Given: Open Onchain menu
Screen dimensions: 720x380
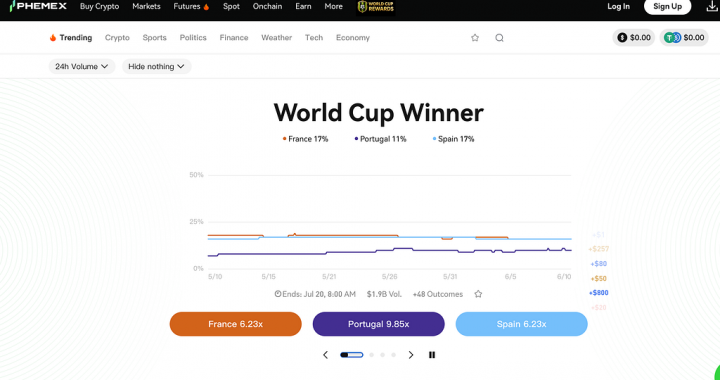Looking at the screenshot, I should (267, 6).
